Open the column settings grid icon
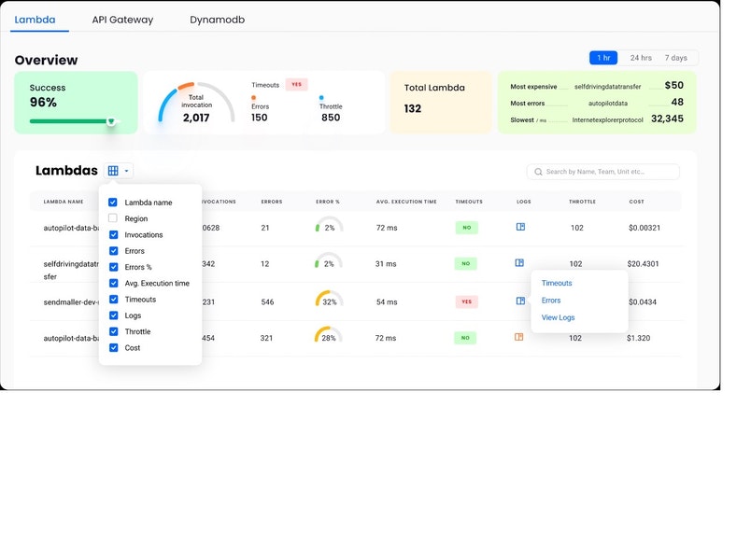 pyautogui.click(x=114, y=171)
